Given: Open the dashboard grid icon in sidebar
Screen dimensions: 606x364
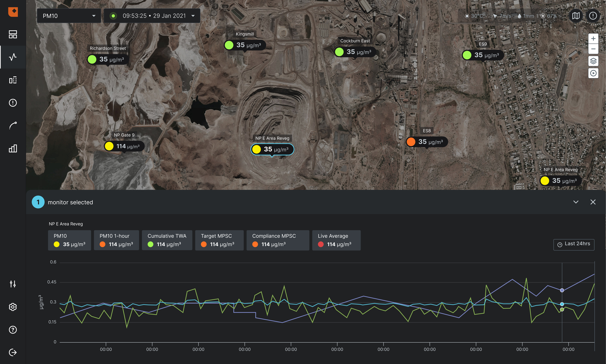Looking at the screenshot, I should point(13,35).
